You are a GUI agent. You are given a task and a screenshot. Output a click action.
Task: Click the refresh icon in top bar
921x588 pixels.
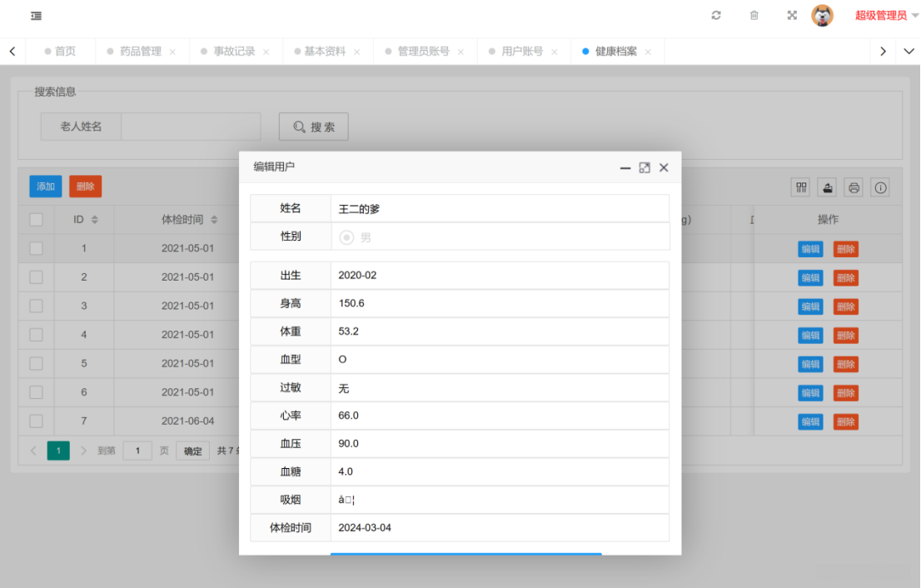coord(716,16)
